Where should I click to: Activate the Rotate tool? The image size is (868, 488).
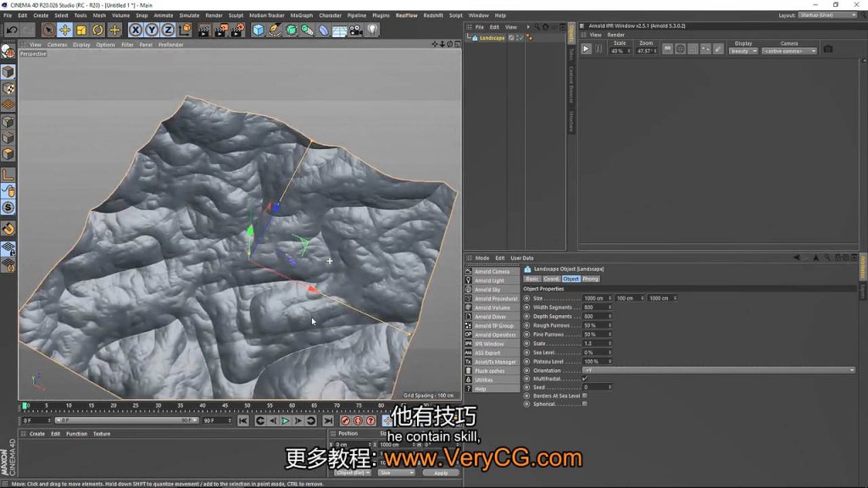pos(97,30)
